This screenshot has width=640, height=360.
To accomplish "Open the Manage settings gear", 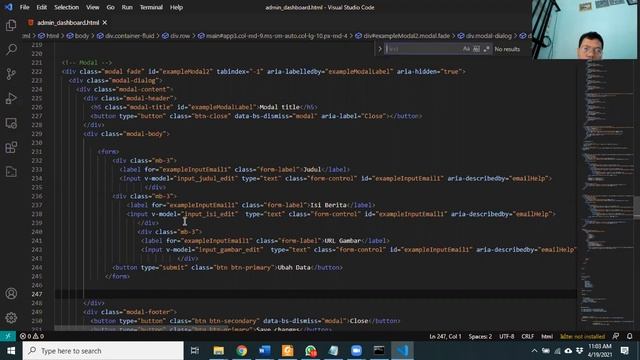I will 11,318.
